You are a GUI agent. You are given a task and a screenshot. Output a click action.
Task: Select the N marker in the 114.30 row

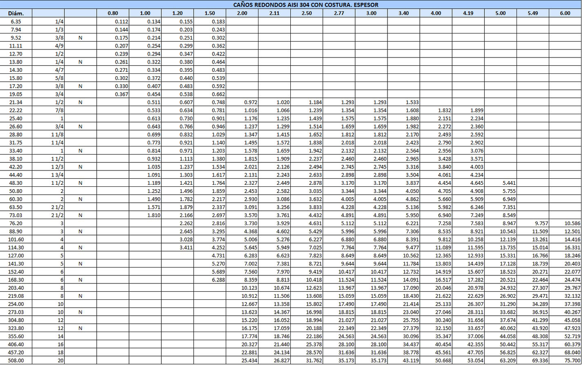pos(80,248)
